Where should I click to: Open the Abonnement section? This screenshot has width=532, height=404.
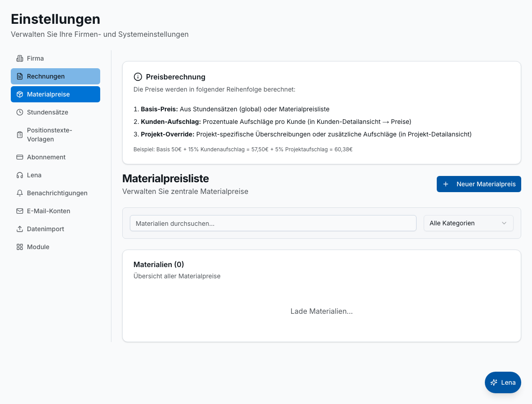coord(55,157)
